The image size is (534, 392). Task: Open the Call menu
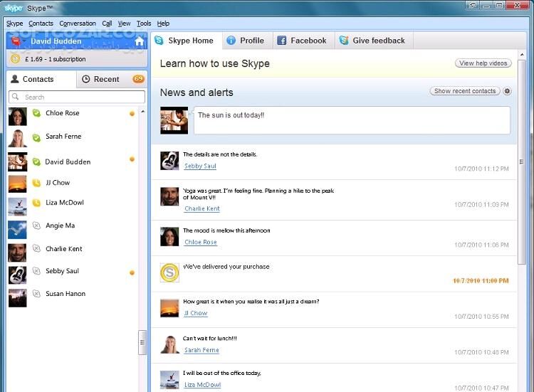coord(107,23)
